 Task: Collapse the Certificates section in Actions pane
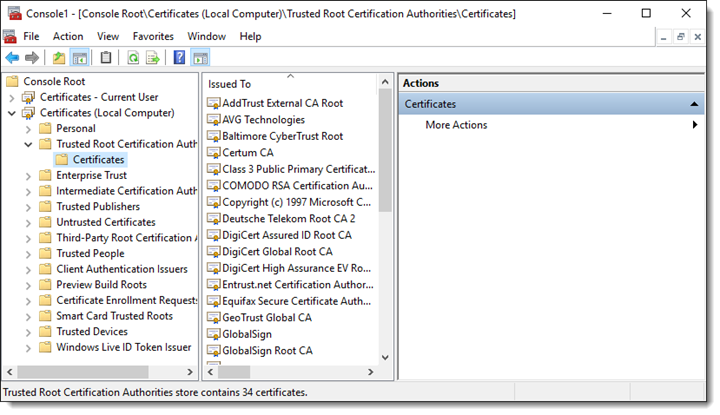point(694,104)
